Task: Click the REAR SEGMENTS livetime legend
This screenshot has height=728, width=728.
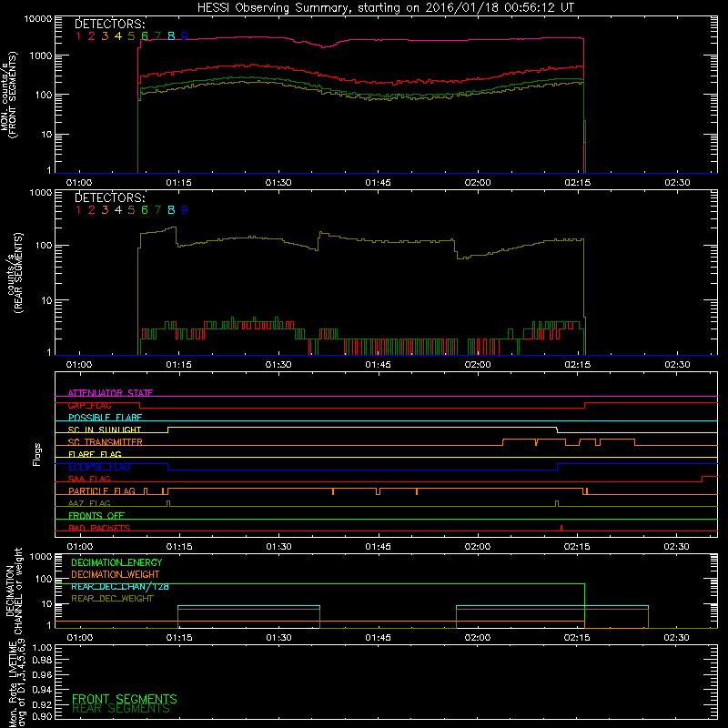Action: [x=121, y=709]
